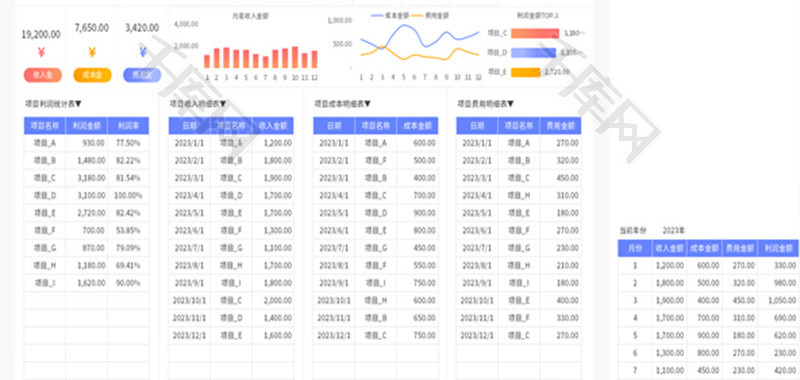Image resolution: width=800 pixels, height=380 pixels.
Task: Click 收入金额 header in income detail table
Action: pos(273,125)
